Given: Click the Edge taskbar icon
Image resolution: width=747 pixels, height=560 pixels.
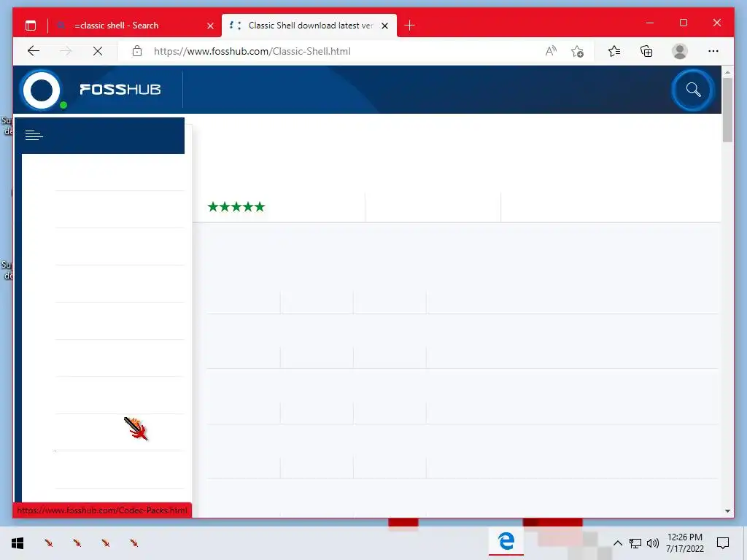Looking at the screenshot, I should [506, 542].
